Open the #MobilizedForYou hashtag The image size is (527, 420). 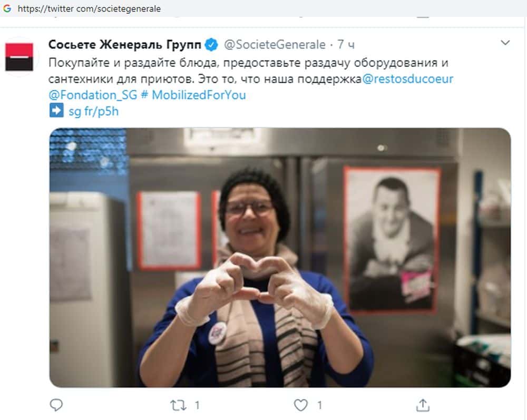coord(193,95)
